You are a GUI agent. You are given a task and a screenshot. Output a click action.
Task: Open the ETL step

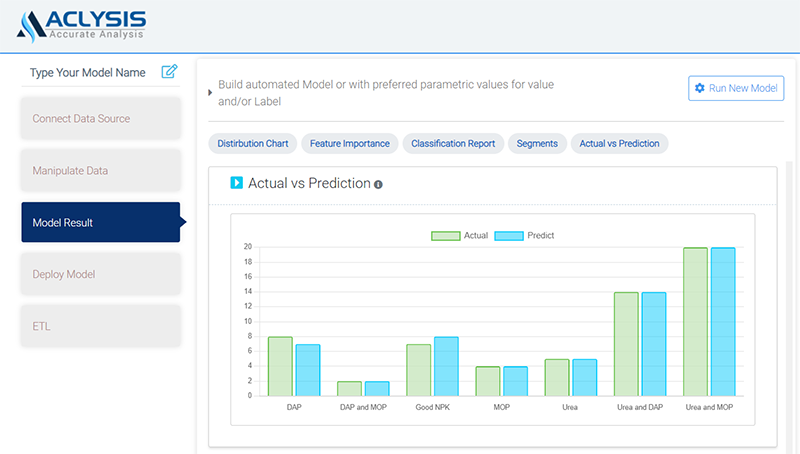pyautogui.click(x=100, y=326)
